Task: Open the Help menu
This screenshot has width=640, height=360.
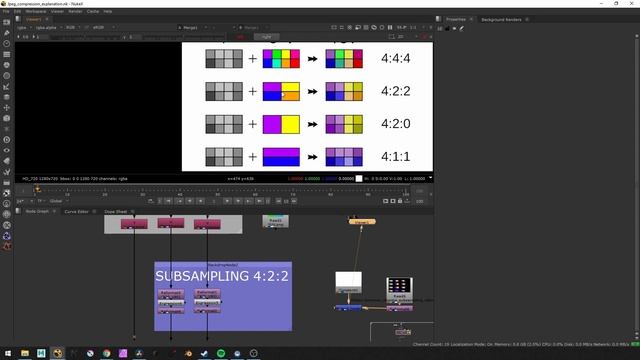Action: [x=108, y=11]
